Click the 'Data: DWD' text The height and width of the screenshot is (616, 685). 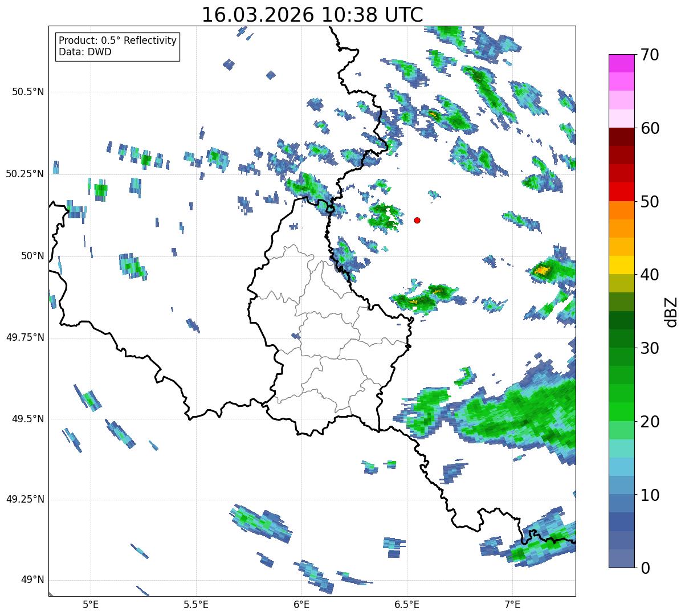[x=85, y=52]
